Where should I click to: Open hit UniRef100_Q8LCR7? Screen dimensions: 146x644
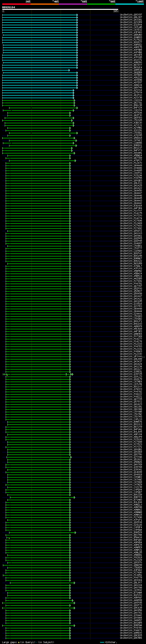(x=131, y=17)
